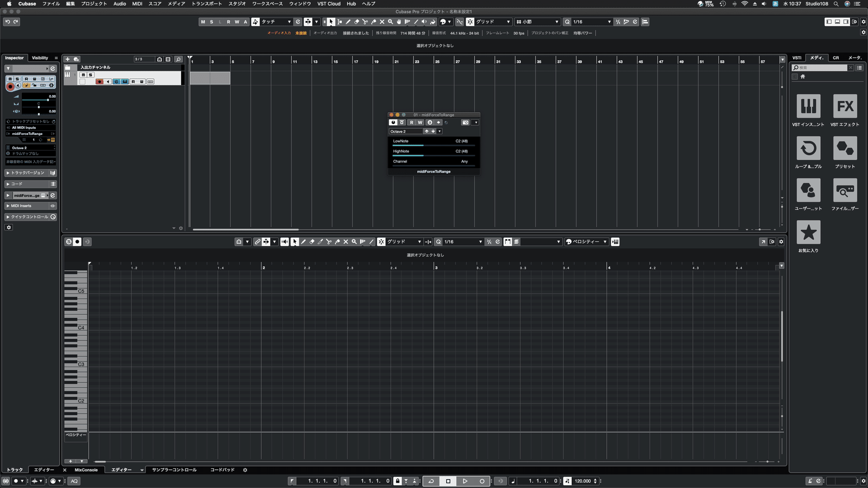868x488 pixels.
Task: Expand クイックコントロール inspector section
Action: point(31,217)
